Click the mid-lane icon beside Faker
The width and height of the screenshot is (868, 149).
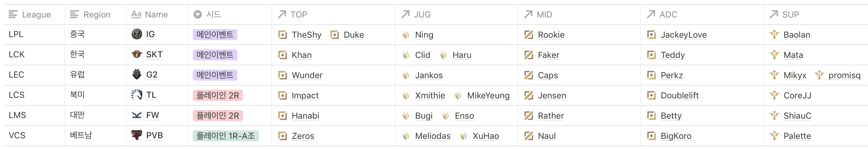528,55
